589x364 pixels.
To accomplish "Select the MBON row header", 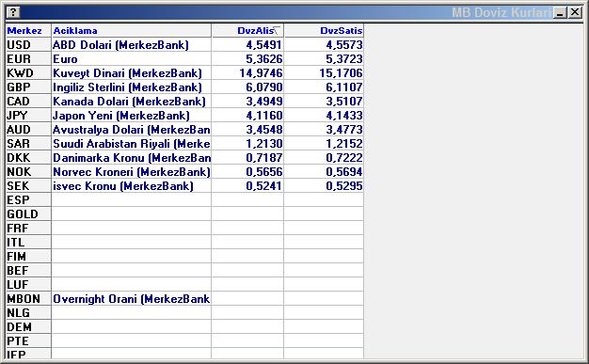I will click(28, 299).
